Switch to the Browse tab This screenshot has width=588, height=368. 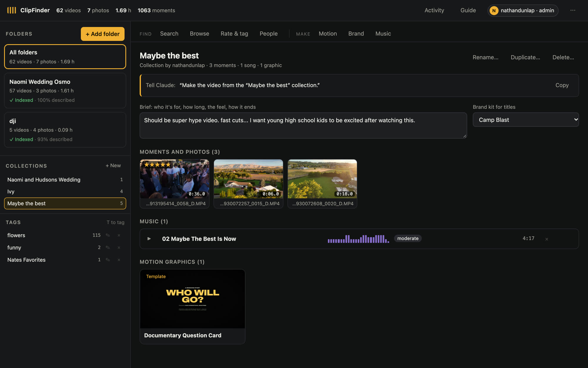point(199,34)
